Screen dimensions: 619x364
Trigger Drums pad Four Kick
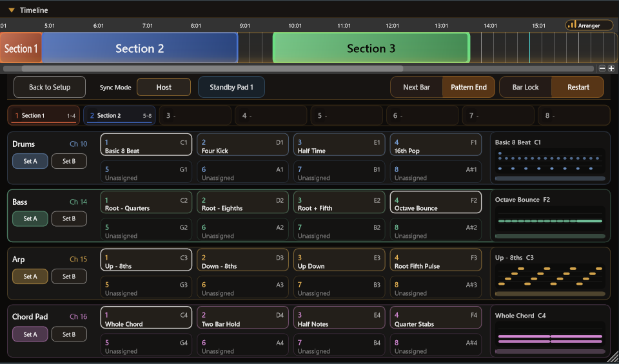(242, 144)
